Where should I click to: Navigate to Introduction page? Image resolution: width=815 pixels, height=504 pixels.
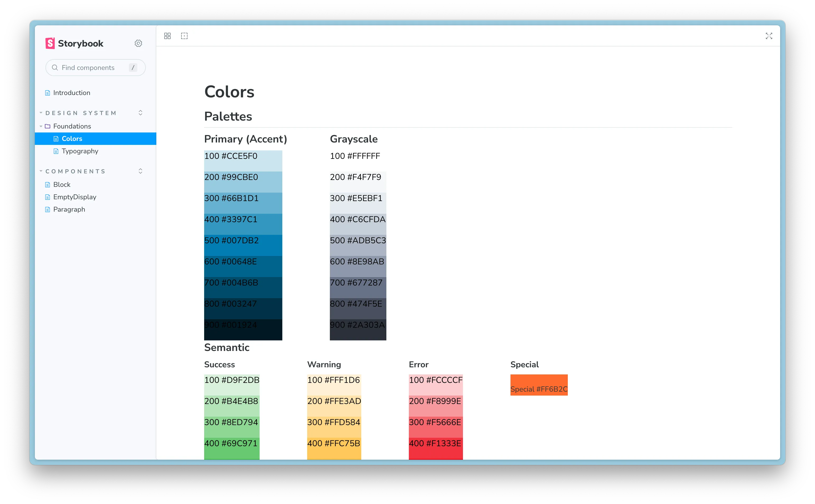point(72,93)
